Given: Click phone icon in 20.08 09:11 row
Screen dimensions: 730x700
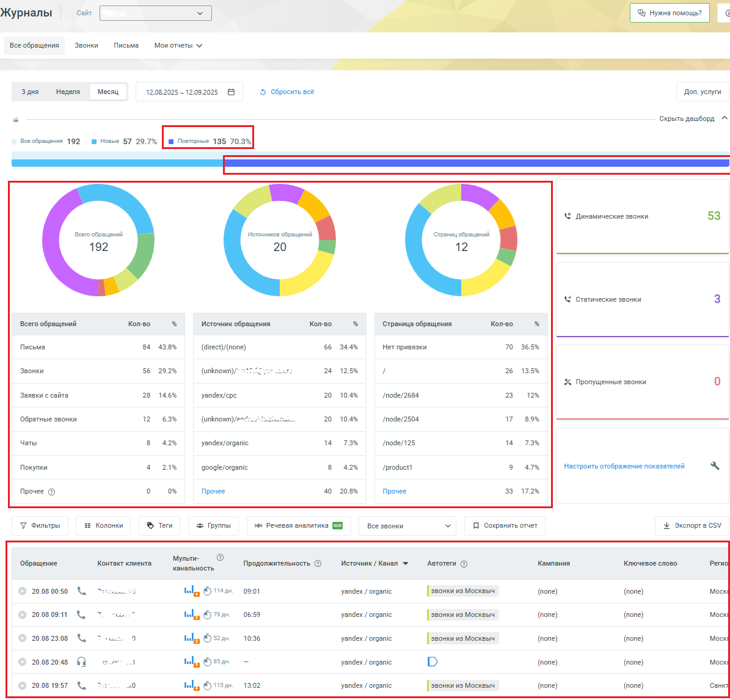Looking at the screenshot, I should (81, 615).
